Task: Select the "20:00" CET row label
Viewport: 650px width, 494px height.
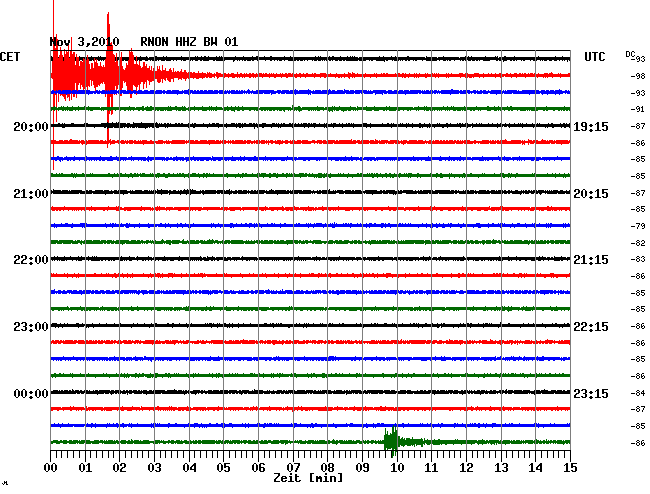Action: click(31, 127)
